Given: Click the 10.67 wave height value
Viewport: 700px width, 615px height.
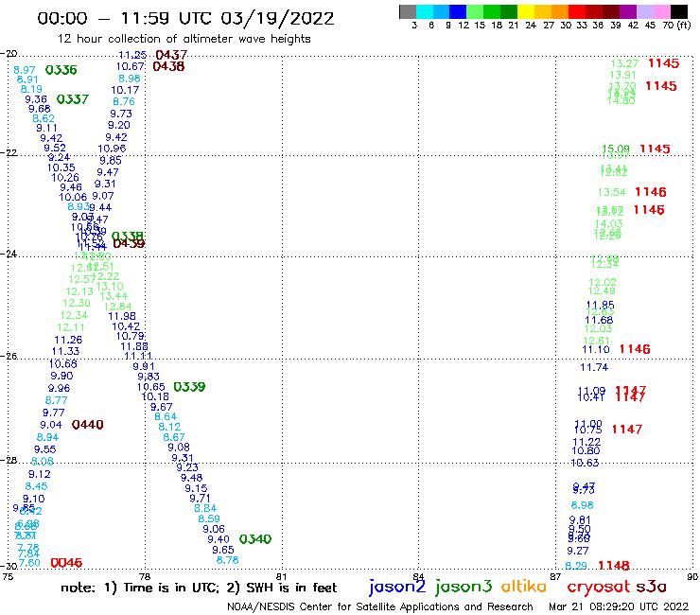Looking at the screenshot, I should point(131,66).
